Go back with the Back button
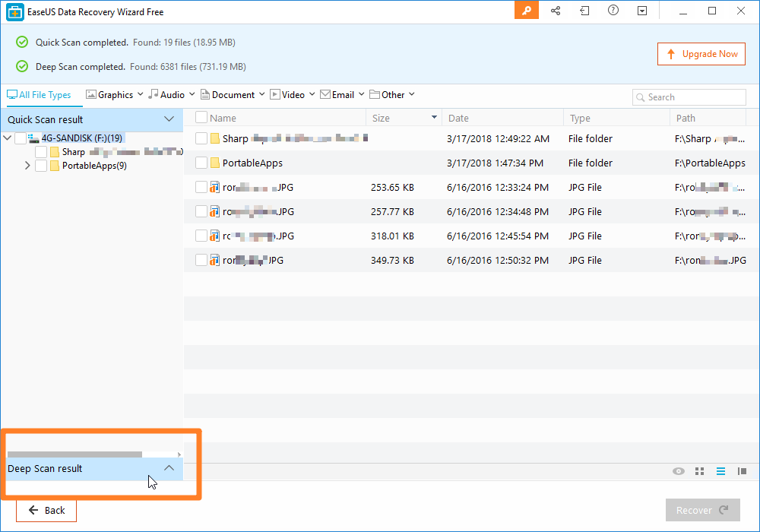760x532 pixels. point(46,510)
